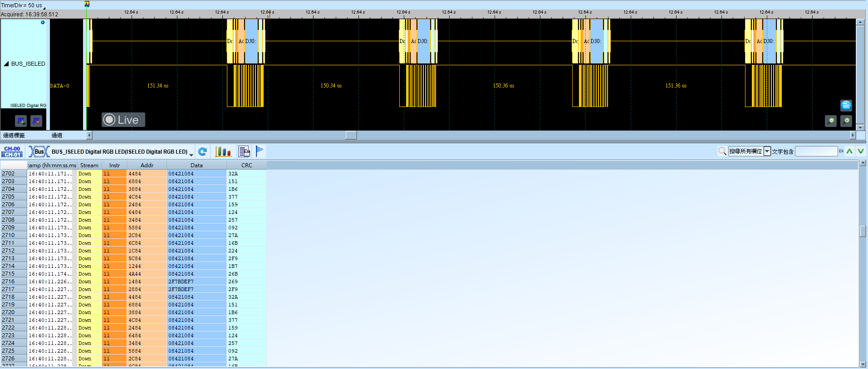
Task: Click the waveform horizontal scrollbar thumb
Action: (x=351, y=135)
